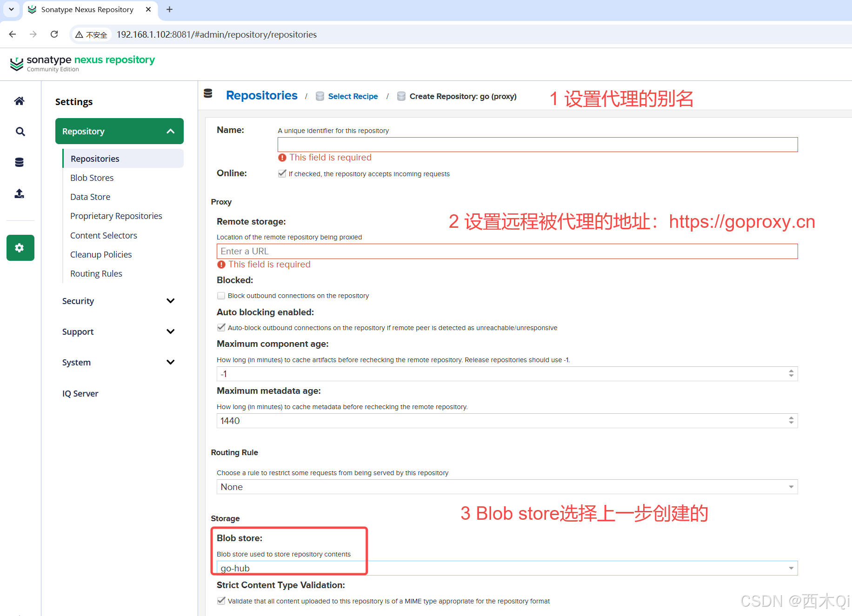
Task: Open Data Store menu item
Action: click(90, 197)
